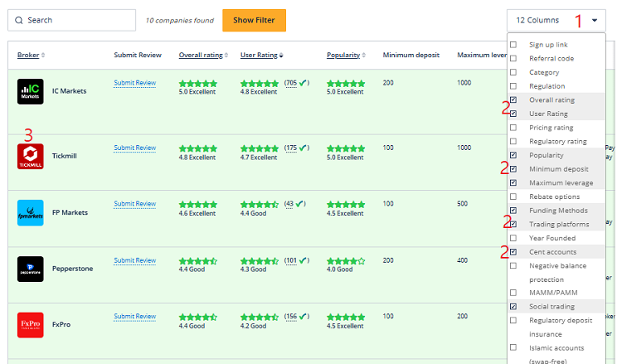Uncheck the Trading platforms column

click(513, 225)
